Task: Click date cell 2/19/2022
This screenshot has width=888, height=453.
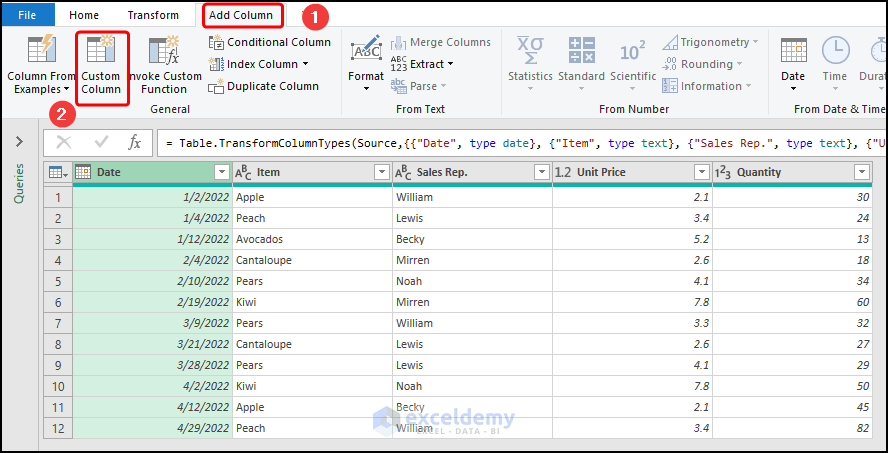Action: pos(153,302)
